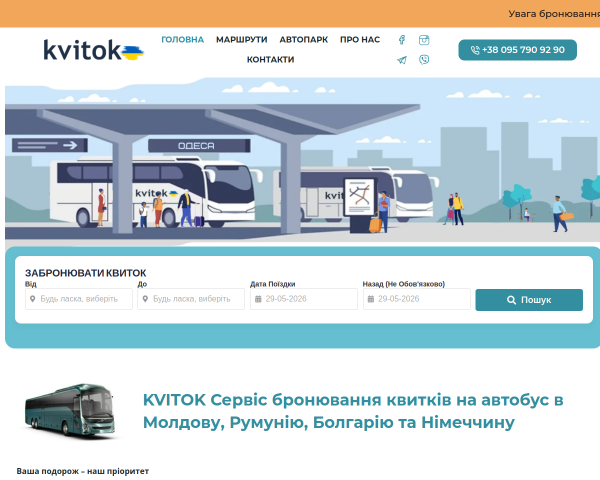Open the Facebook social icon
The image size is (600, 480).
(x=402, y=40)
